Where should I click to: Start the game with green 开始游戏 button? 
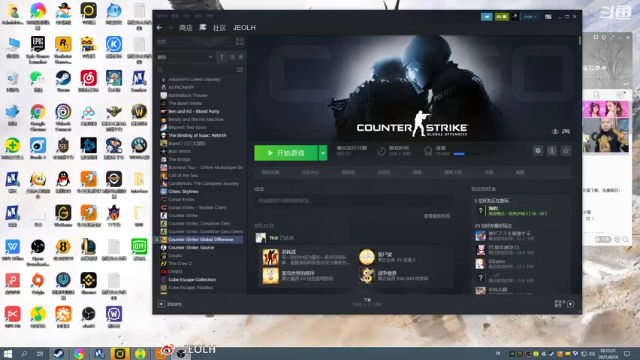point(286,153)
